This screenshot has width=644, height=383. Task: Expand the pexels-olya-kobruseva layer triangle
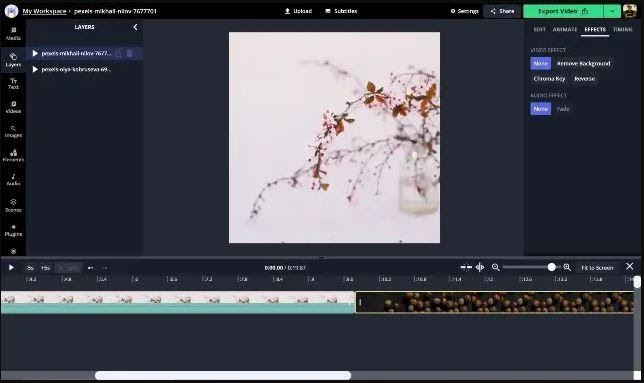tap(35, 69)
